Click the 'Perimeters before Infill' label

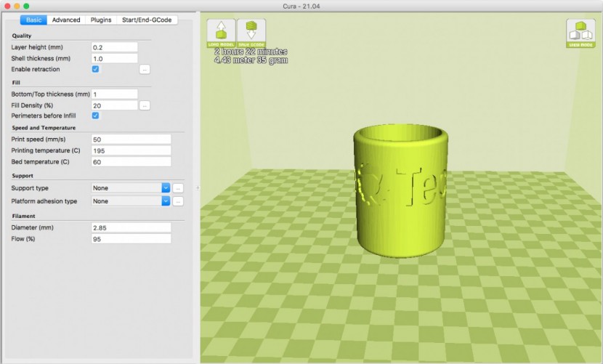pos(44,116)
